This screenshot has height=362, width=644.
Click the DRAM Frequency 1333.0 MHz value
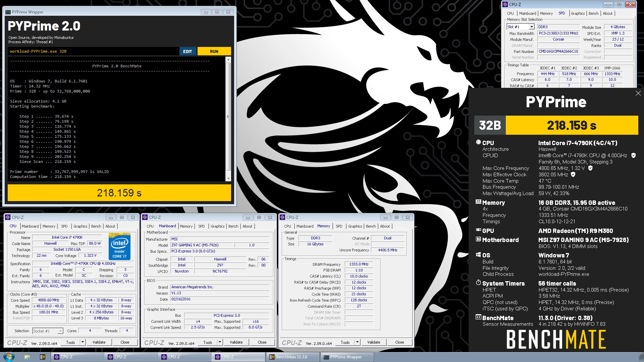[x=359, y=264]
